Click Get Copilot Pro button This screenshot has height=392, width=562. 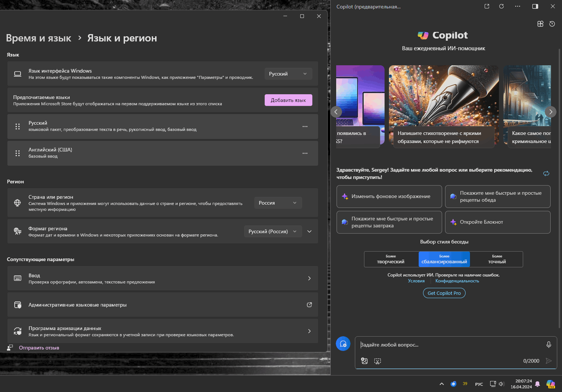click(444, 293)
